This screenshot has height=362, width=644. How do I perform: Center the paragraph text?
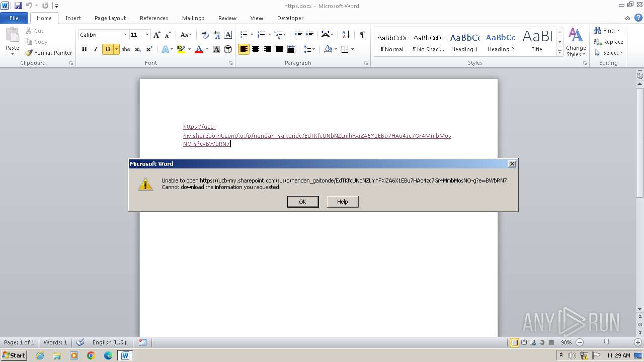pyautogui.click(x=256, y=49)
